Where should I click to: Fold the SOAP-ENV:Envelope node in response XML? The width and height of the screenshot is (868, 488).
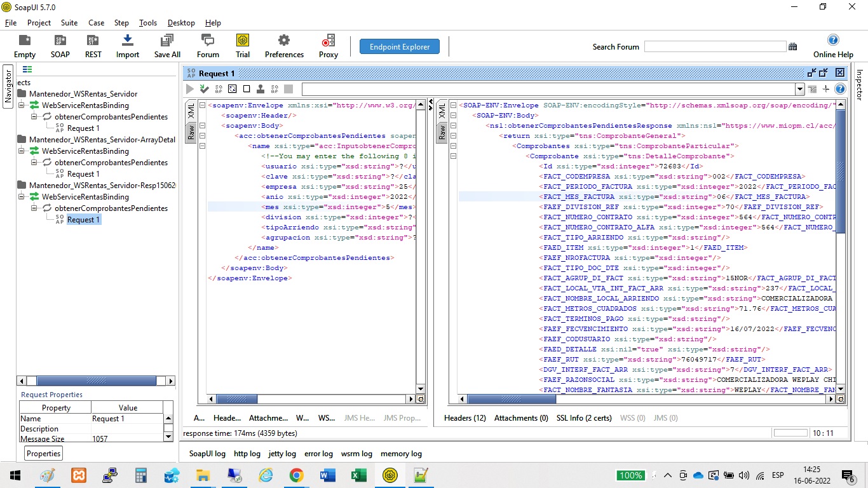click(452, 105)
